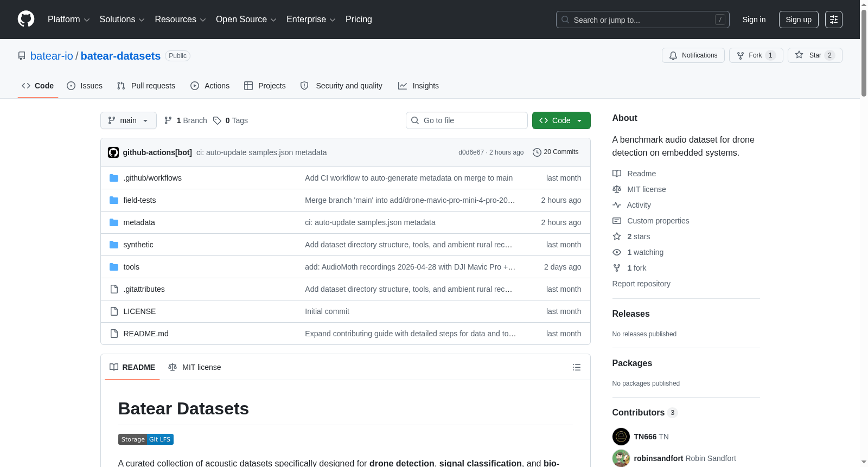
Task: Click the Sign up button
Action: click(799, 20)
